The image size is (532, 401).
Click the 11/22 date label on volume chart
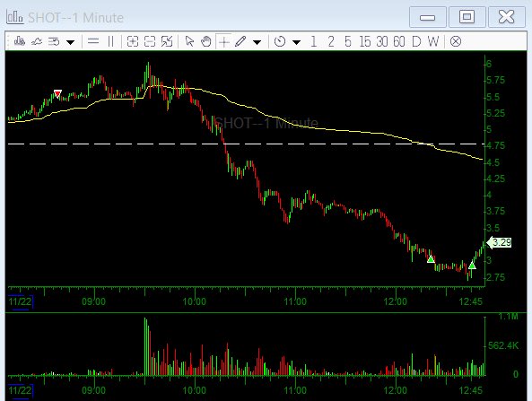(21, 390)
